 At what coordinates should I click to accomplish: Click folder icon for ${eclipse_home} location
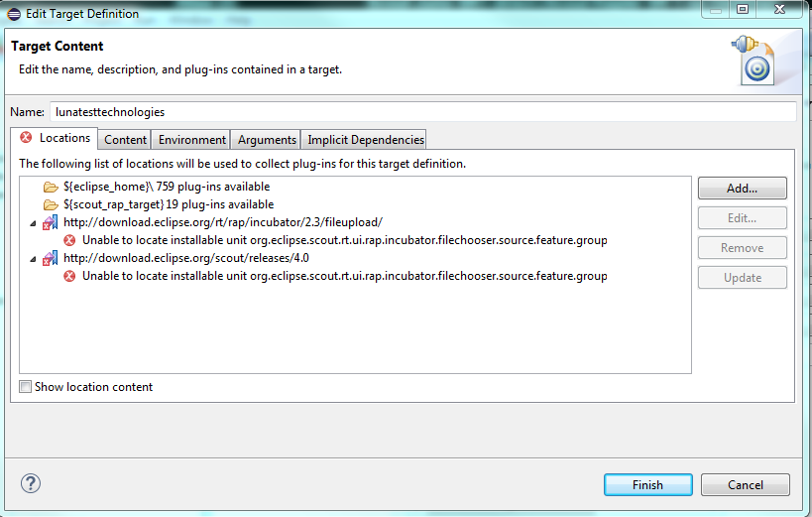(x=51, y=187)
